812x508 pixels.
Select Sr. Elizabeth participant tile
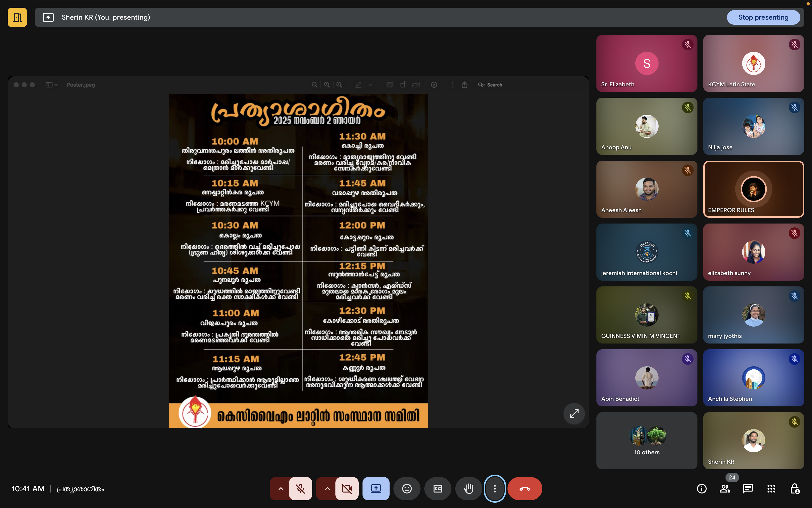(x=647, y=63)
